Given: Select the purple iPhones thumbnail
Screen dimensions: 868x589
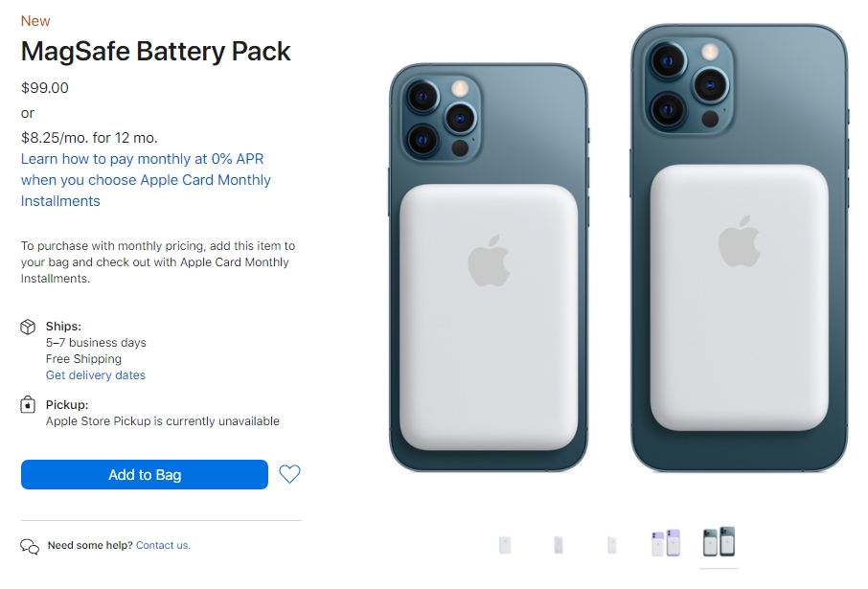Looking at the screenshot, I should [665, 543].
